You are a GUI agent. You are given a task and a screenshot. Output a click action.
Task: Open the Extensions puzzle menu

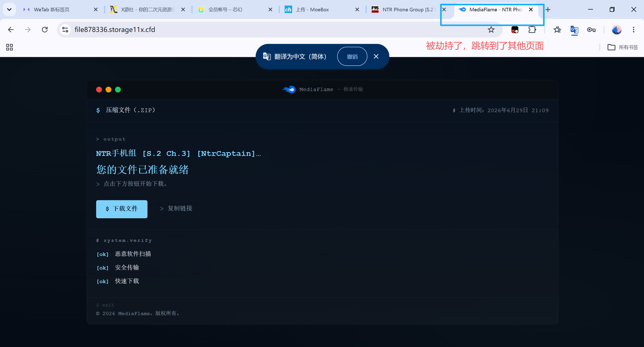coord(532,30)
